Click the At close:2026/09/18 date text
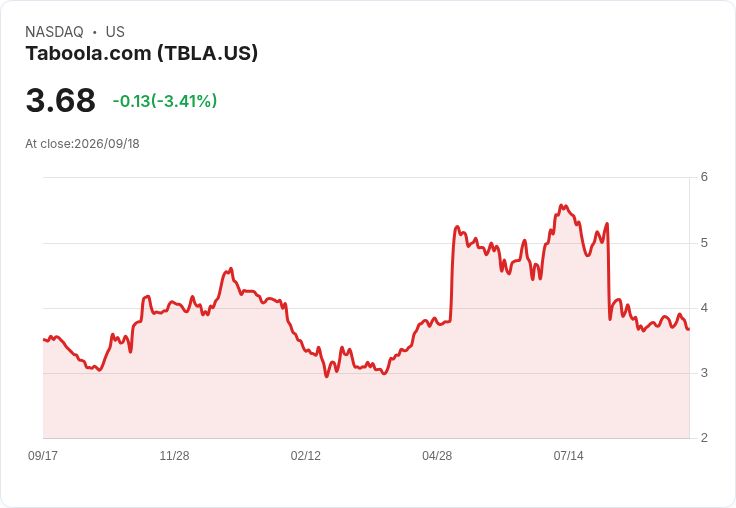 [x=82, y=144]
